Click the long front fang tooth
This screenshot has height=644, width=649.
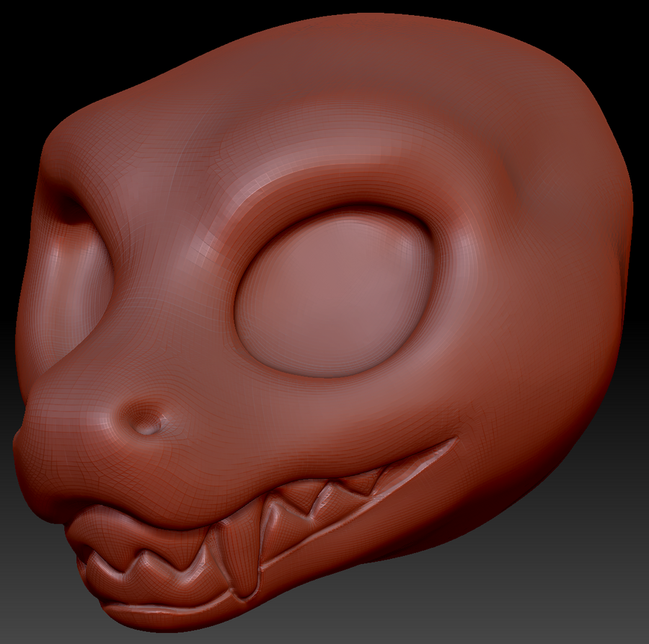click(x=232, y=550)
